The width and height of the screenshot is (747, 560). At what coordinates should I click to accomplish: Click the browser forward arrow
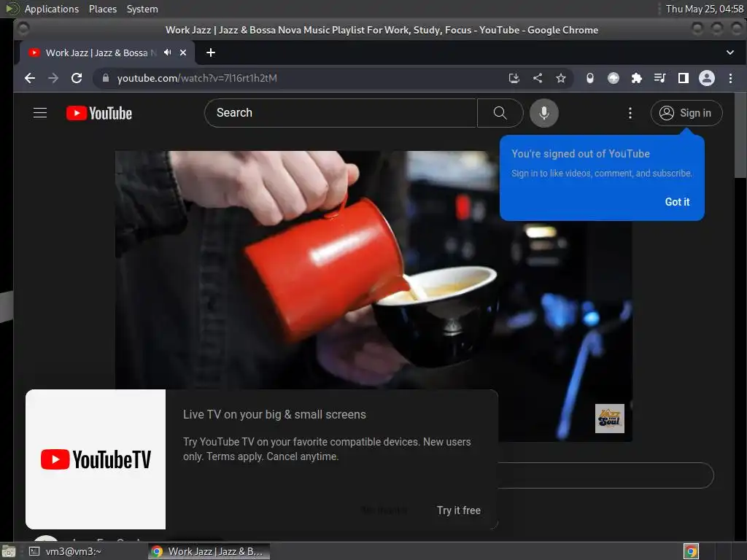tap(53, 78)
